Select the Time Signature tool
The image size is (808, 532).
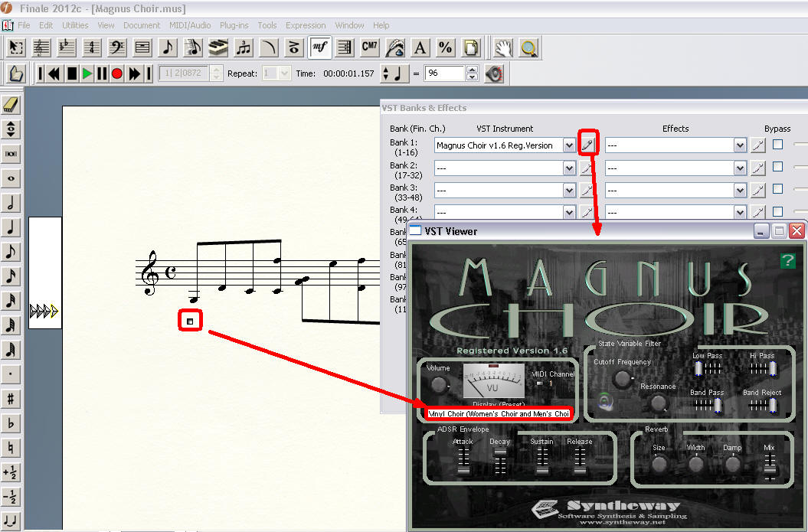tap(92, 48)
